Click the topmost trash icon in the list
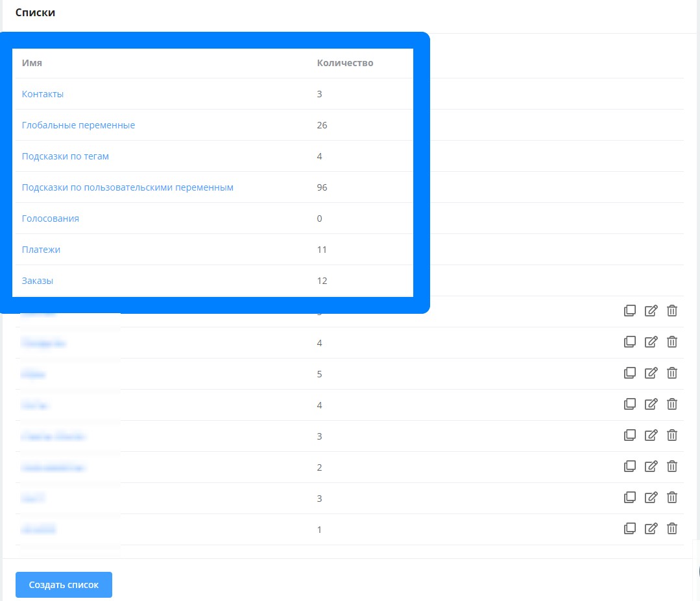700x601 pixels. click(x=672, y=311)
